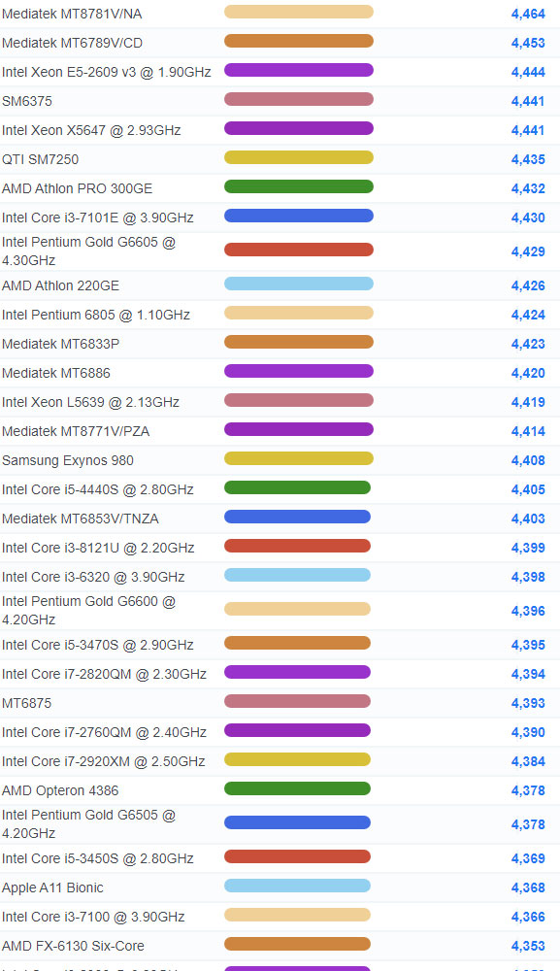560x971 pixels.
Task: Click score 4,464 for Mediatek MT8781V/NA
Action: click(x=528, y=14)
